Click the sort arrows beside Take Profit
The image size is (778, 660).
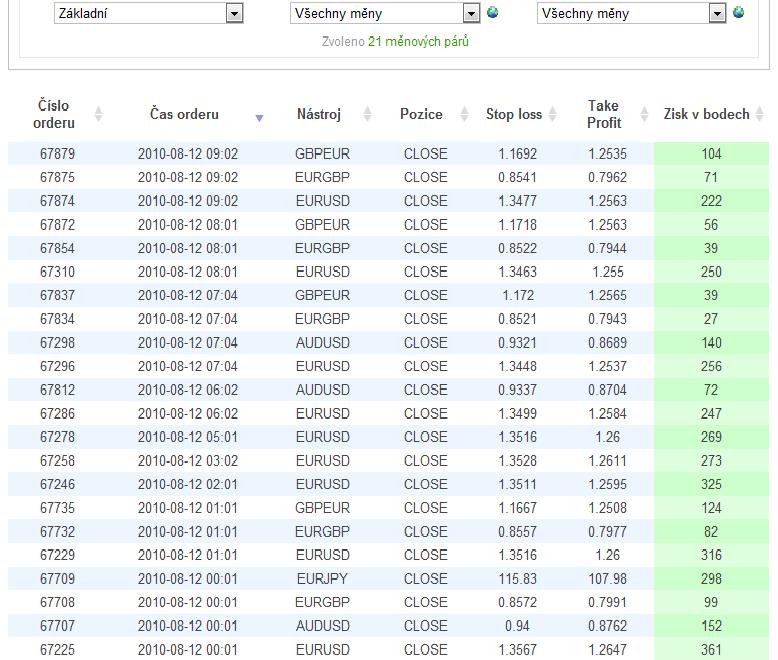pyautogui.click(x=643, y=114)
